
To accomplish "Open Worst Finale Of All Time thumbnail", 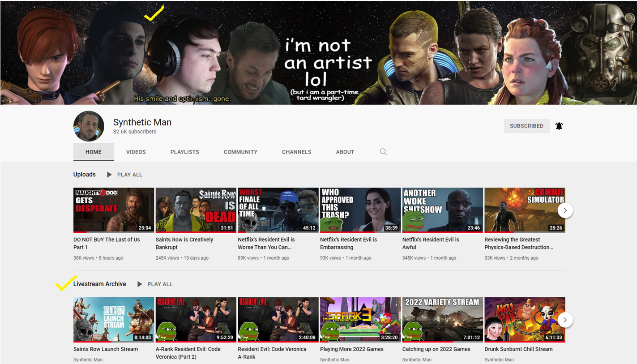I will 278,210.
